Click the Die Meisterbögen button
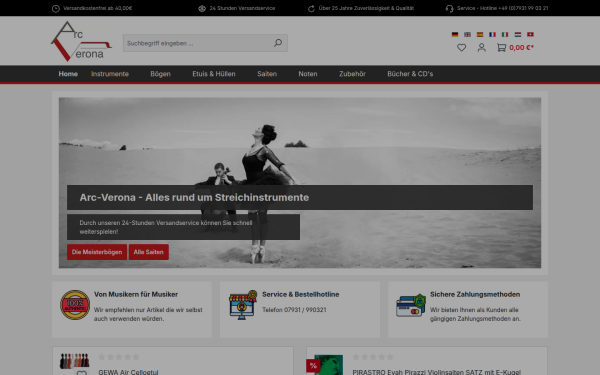The image size is (600, 375). (97, 252)
